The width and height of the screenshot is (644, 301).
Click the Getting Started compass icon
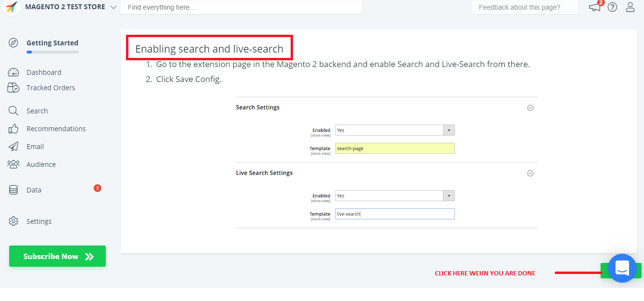point(14,43)
